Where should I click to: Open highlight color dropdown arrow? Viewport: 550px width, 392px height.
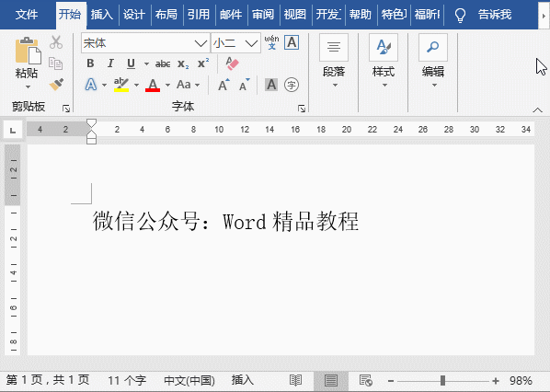pos(136,85)
